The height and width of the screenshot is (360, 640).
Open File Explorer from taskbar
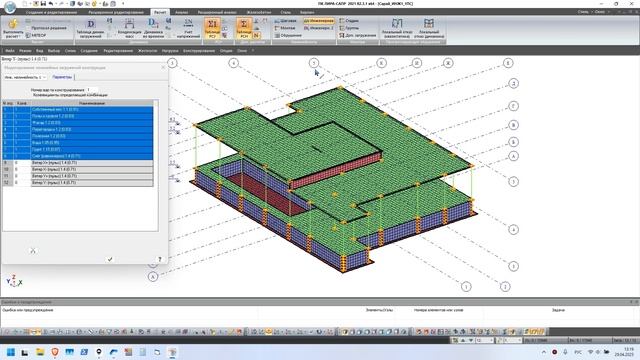click(x=40, y=352)
